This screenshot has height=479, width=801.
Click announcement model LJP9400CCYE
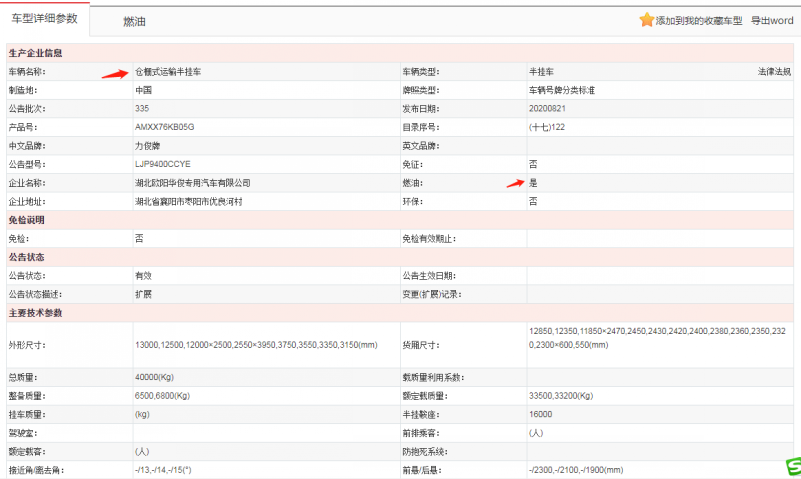tap(162, 164)
